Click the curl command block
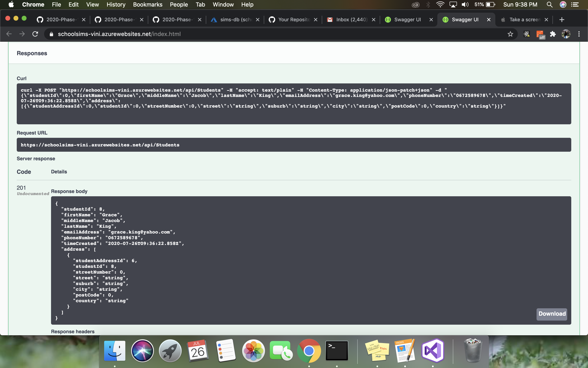This screenshot has width=588, height=368. (x=294, y=104)
